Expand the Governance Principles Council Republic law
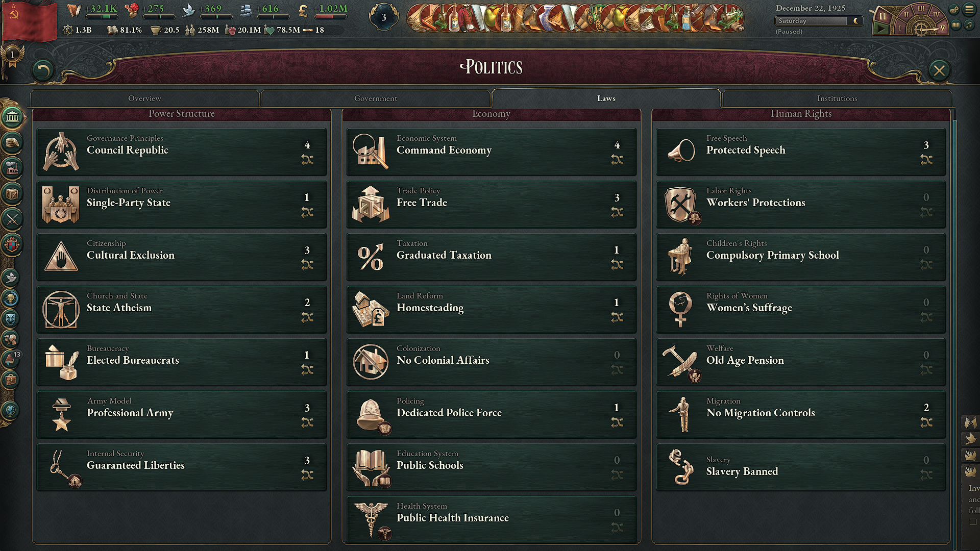 [182, 152]
